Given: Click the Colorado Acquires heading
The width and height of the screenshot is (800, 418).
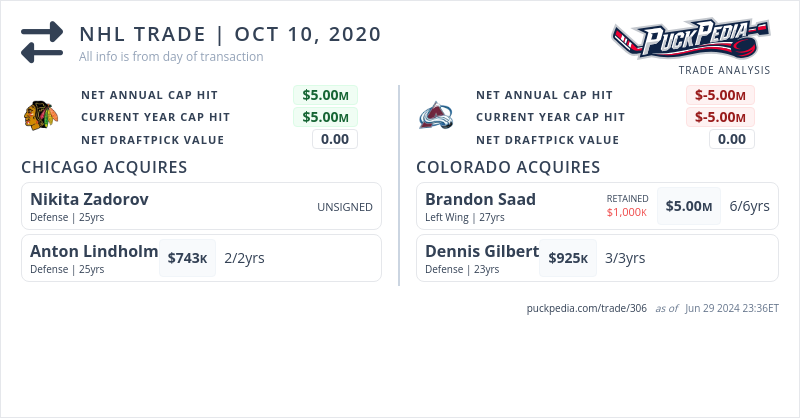Looking at the screenshot, I should coord(508,167).
